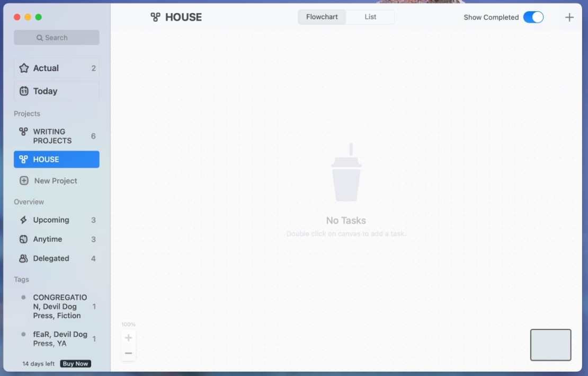Click the add task plus icon top right

tap(569, 17)
